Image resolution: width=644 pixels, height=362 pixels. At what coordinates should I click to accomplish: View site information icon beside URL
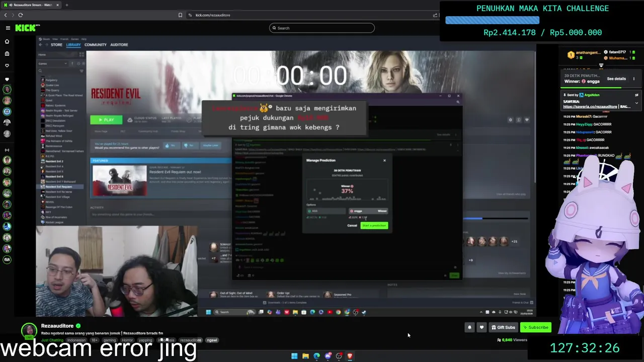tap(190, 15)
